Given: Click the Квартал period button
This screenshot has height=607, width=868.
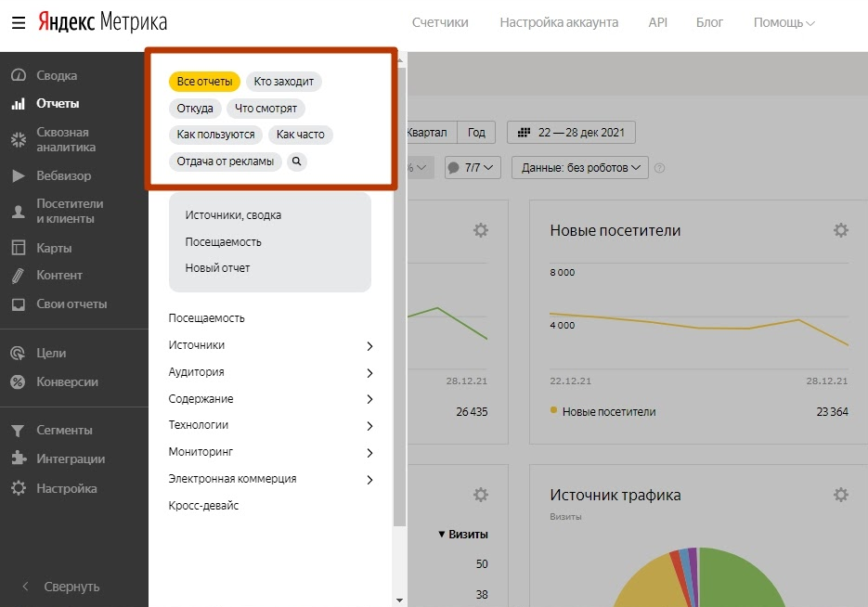Looking at the screenshot, I should [x=432, y=132].
